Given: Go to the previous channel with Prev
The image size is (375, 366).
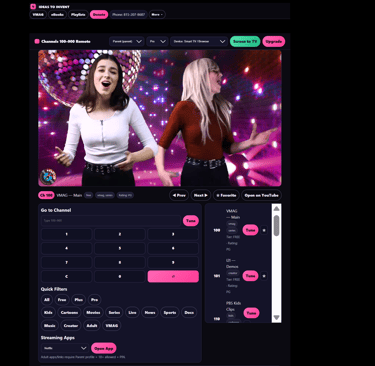Looking at the screenshot, I should pos(179,195).
